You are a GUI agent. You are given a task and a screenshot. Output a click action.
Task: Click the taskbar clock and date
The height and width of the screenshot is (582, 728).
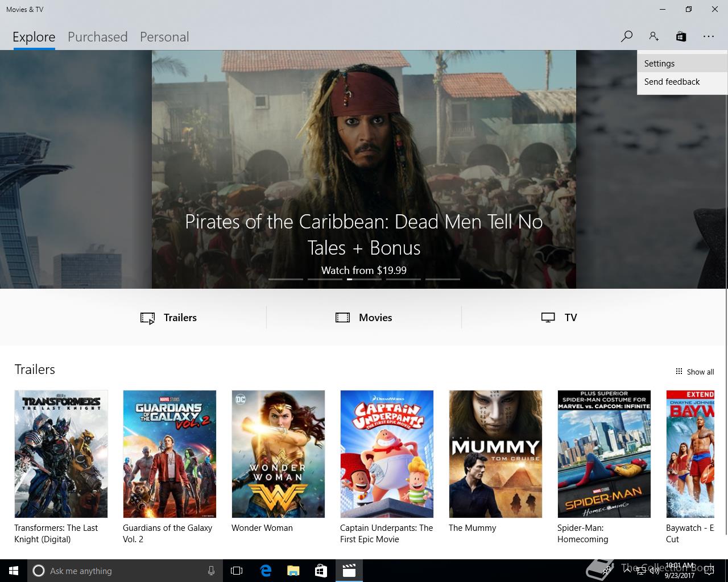click(680, 571)
